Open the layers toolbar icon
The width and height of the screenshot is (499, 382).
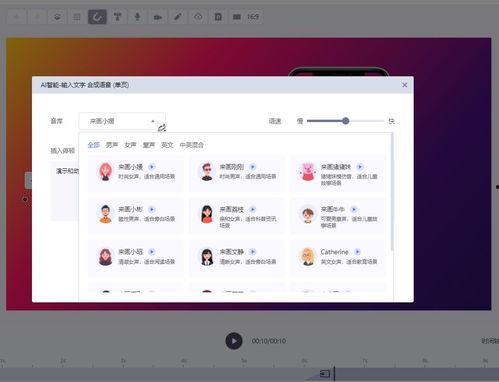(57, 17)
